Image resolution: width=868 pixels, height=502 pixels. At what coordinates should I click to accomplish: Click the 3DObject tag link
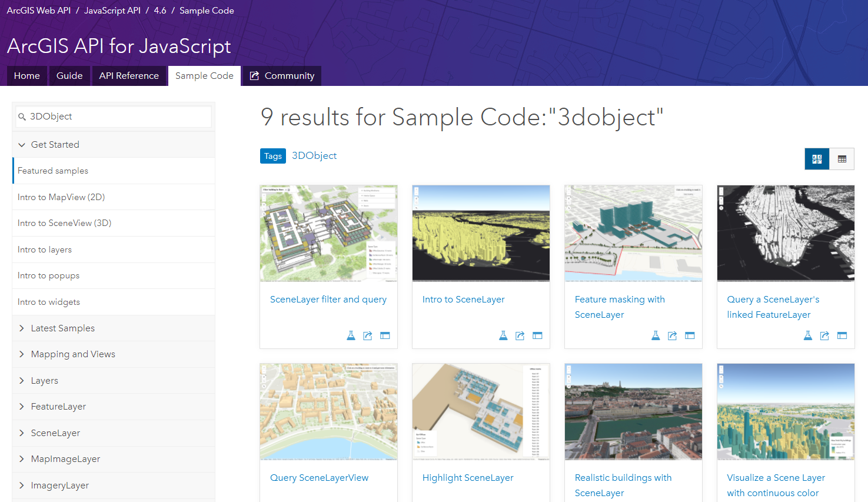[314, 156]
